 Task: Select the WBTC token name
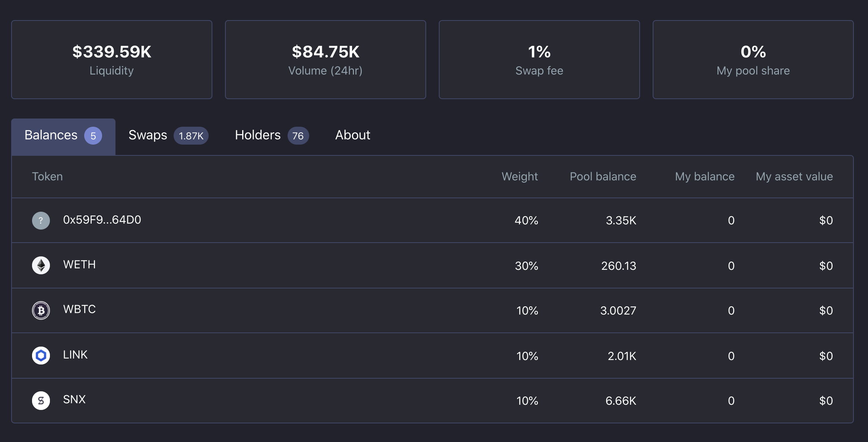point(79,309)
